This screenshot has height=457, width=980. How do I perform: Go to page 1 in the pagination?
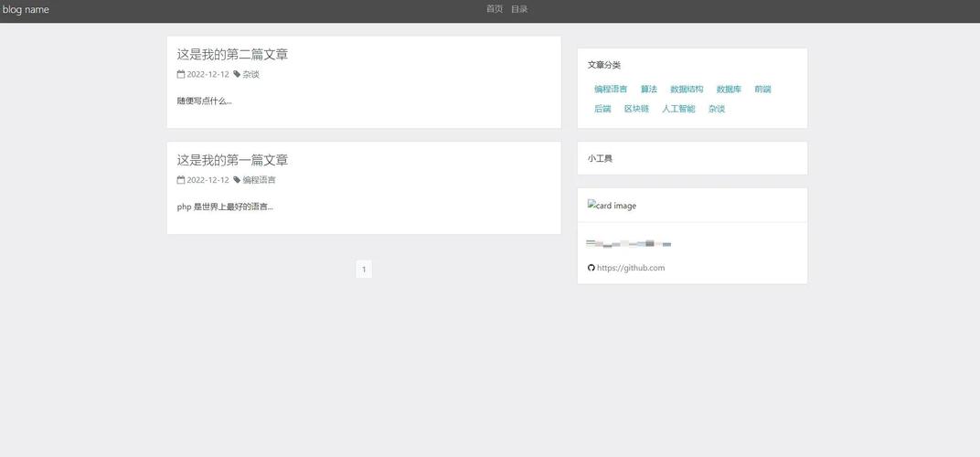364,270
